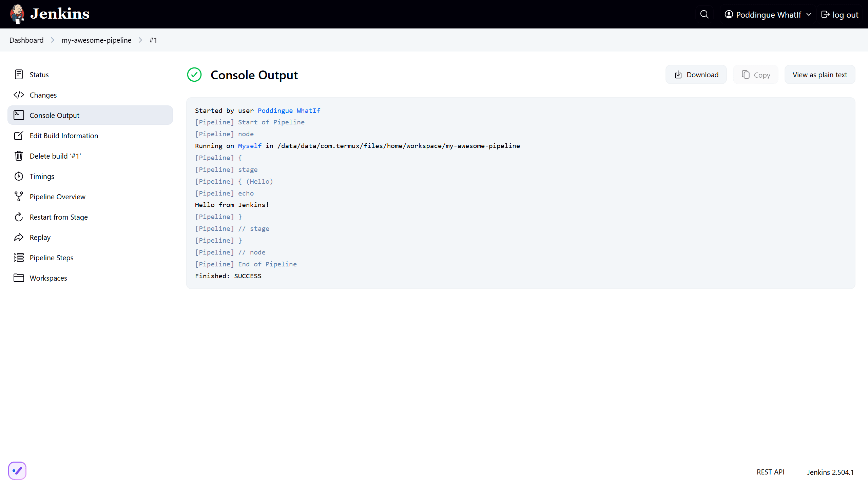Select the Timings stopwatch icon
This screenshot has height=486, width=868.
(19, 176)
